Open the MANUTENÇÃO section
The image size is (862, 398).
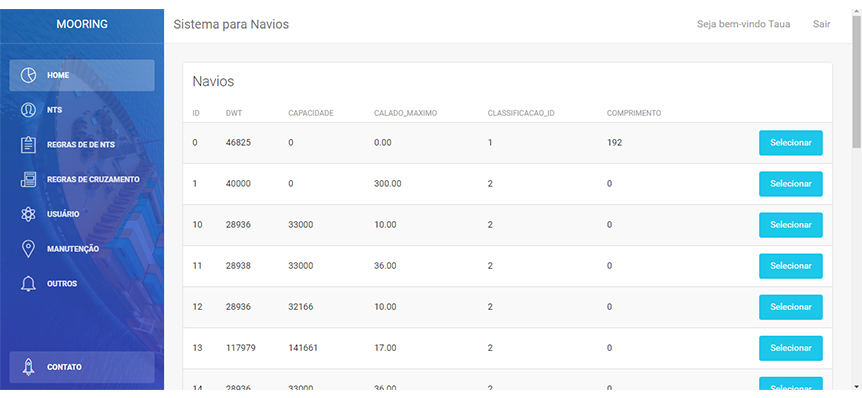82,249
